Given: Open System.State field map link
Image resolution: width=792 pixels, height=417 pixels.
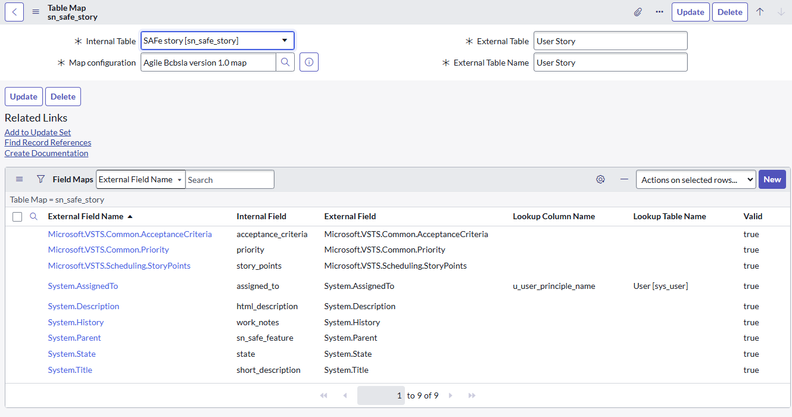Looking at the screenshot, I should (72, 354).
